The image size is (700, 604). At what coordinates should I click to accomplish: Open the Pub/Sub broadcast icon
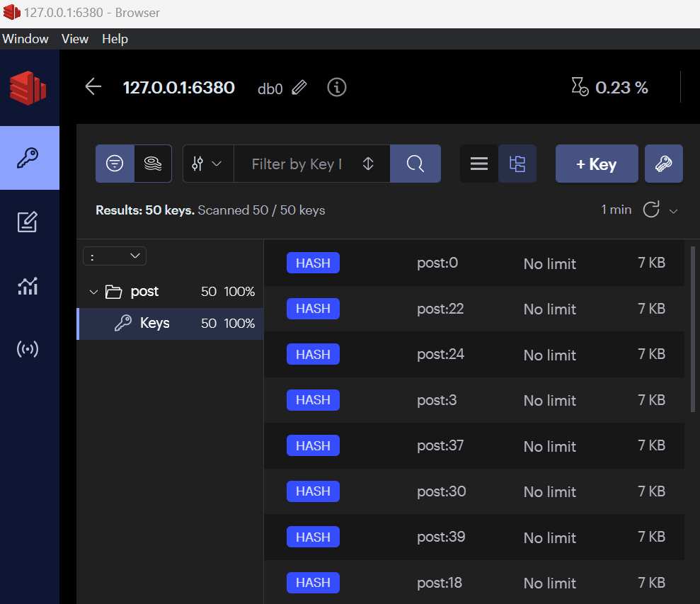point(28,349)
